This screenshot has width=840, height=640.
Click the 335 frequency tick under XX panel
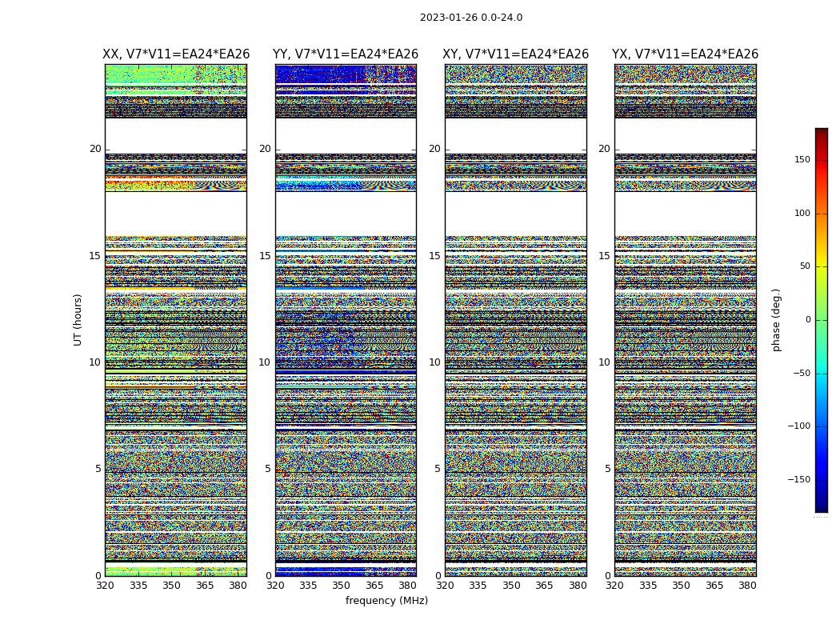pyautogui.click(x=138, y=586)
